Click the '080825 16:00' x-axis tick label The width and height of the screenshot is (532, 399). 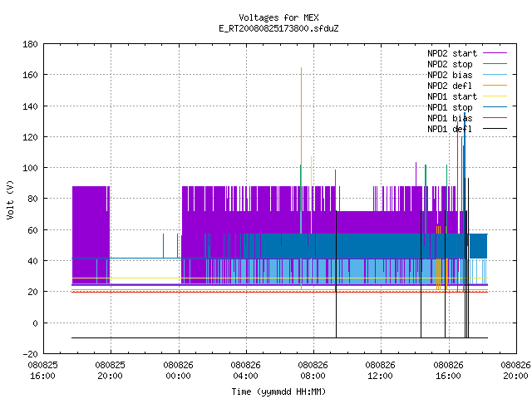[x=42, y=371]
